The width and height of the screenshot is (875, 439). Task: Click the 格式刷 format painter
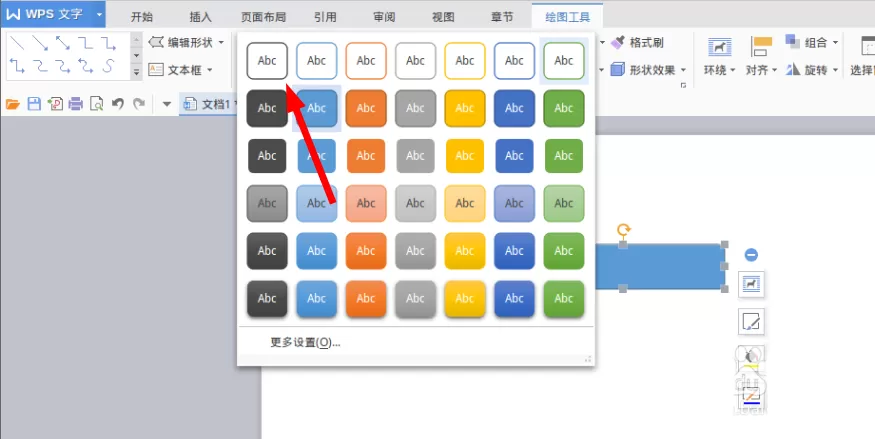(x=637, y=42)
